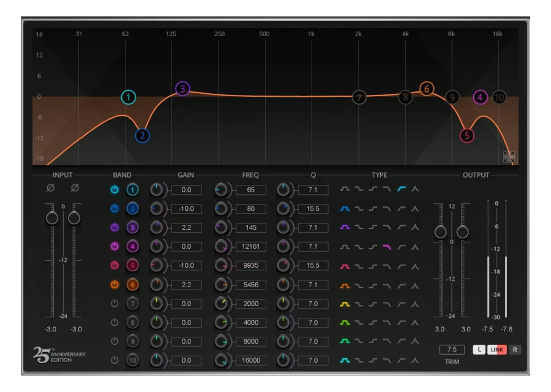Set band 5 to the notch filter type
This screenshot has width=551, height=392.
415,266
